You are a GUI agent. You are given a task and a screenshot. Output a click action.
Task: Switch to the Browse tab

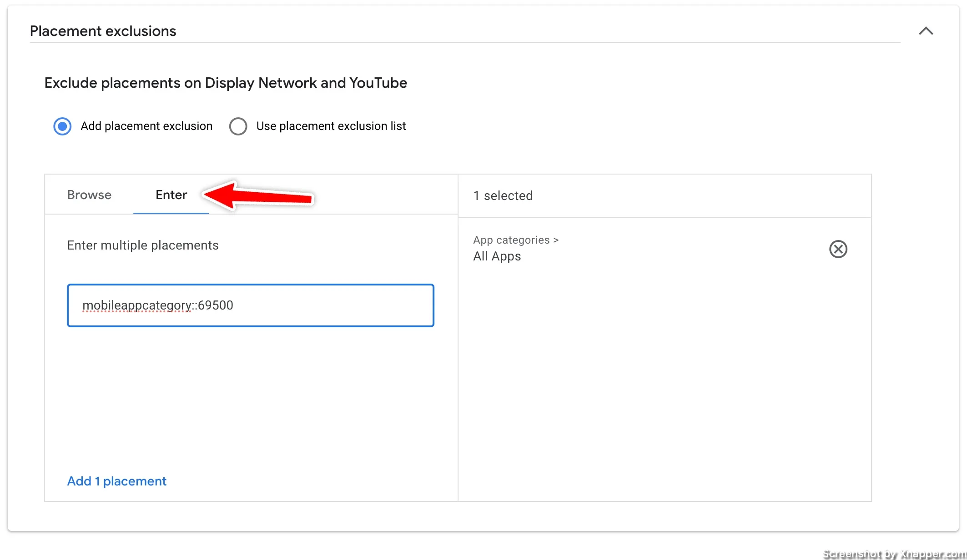89,194
